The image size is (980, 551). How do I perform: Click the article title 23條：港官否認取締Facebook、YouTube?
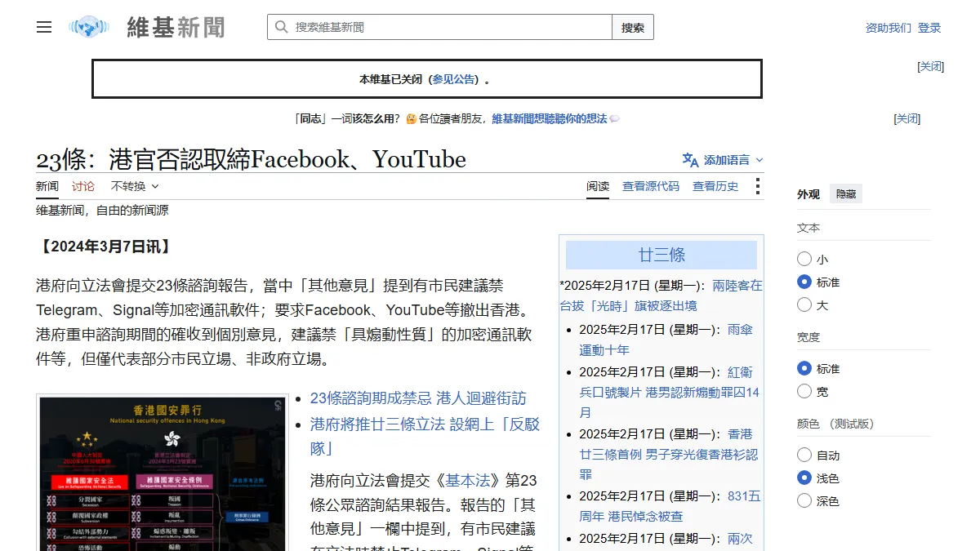pos(251,159)
